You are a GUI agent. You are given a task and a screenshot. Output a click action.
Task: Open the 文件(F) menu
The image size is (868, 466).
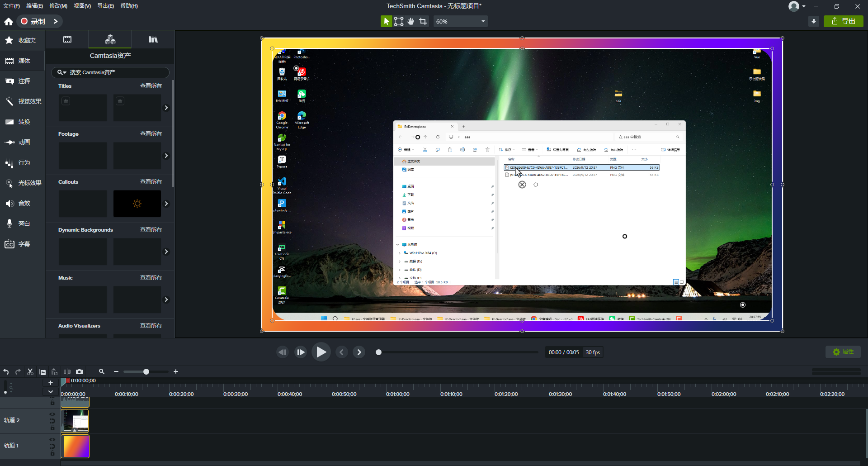pos(12,6)
